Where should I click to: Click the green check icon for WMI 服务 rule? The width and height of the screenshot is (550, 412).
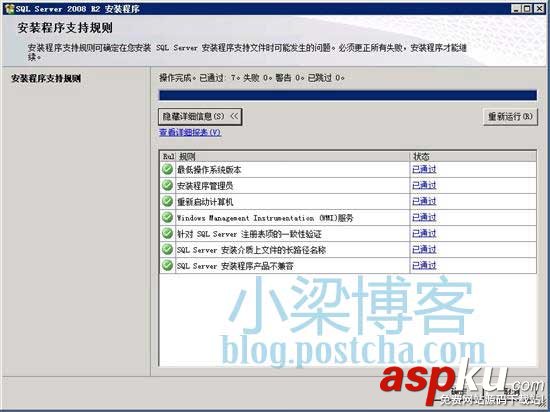click(168, 217)
